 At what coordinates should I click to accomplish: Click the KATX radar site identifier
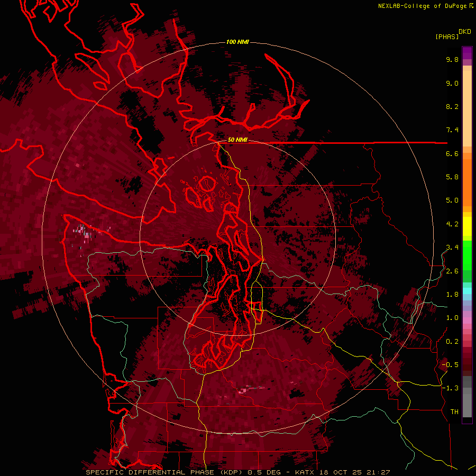click(x=305, y=472)
